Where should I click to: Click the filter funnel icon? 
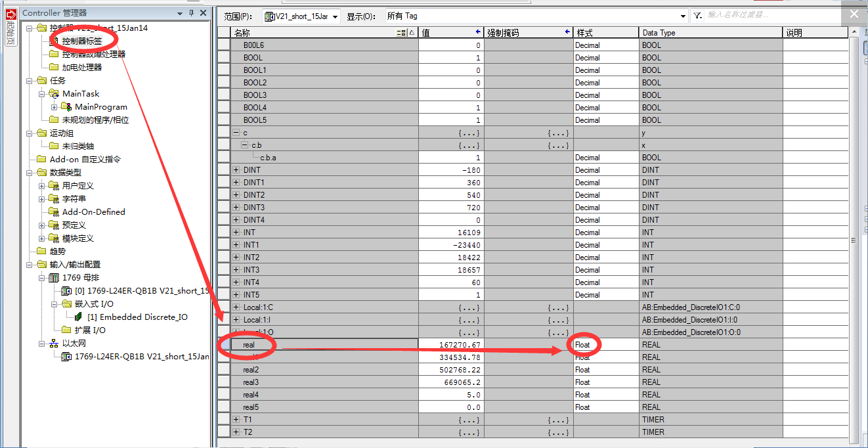coord(697,16)
